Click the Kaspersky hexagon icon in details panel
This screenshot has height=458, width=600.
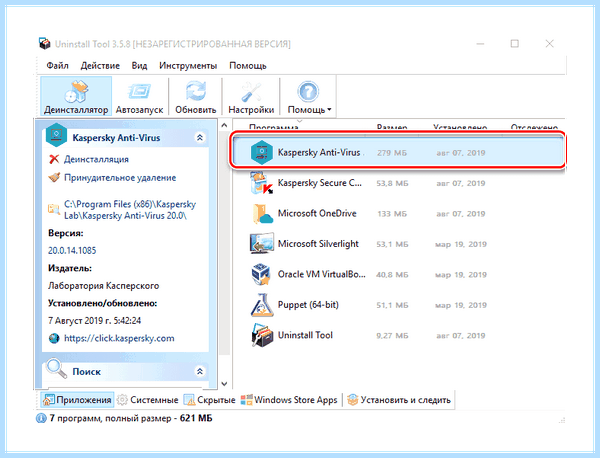tap(56, 135)
